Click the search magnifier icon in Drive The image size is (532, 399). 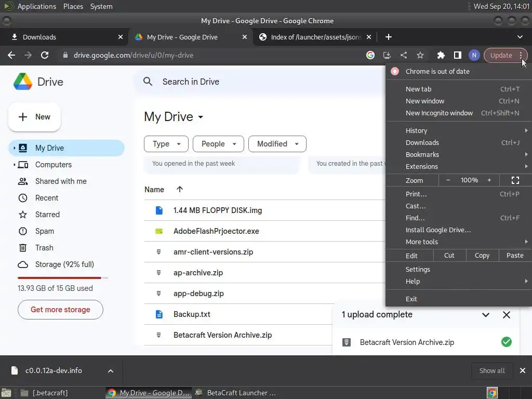[x=148, y=82]
